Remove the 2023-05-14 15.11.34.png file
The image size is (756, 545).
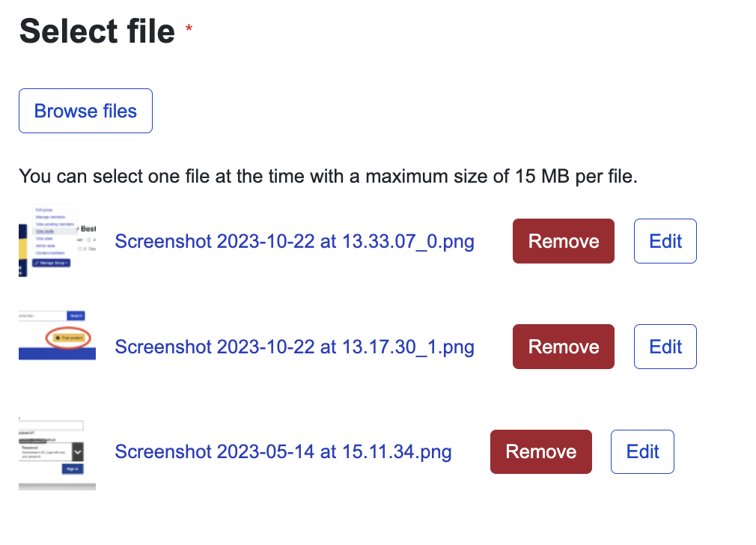[x=540, y=452]
